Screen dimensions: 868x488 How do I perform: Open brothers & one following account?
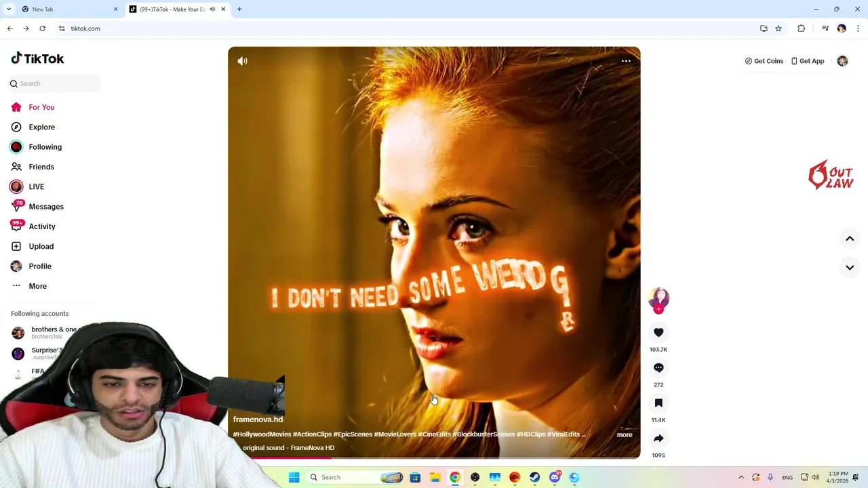coord(46,332)
